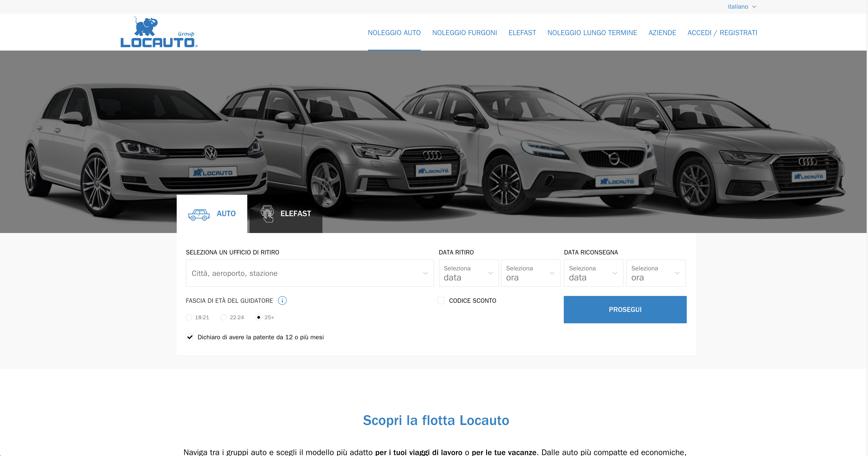This screenshot has width=868, height=456.
Task: Enable the CODICE SCONTO checkbox
Action: tap(441, 301)
